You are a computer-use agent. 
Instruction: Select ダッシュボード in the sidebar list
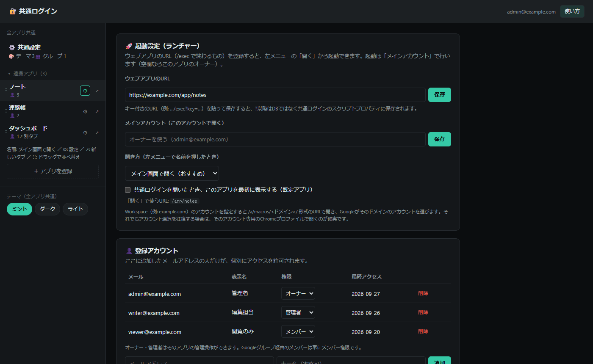pos(28,128)
